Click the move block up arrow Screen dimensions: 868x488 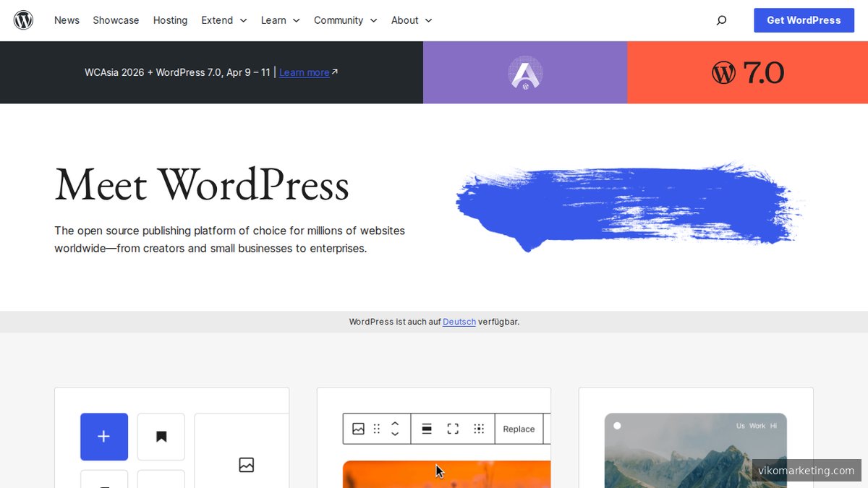pyautogui.click(x=395, y=424)
